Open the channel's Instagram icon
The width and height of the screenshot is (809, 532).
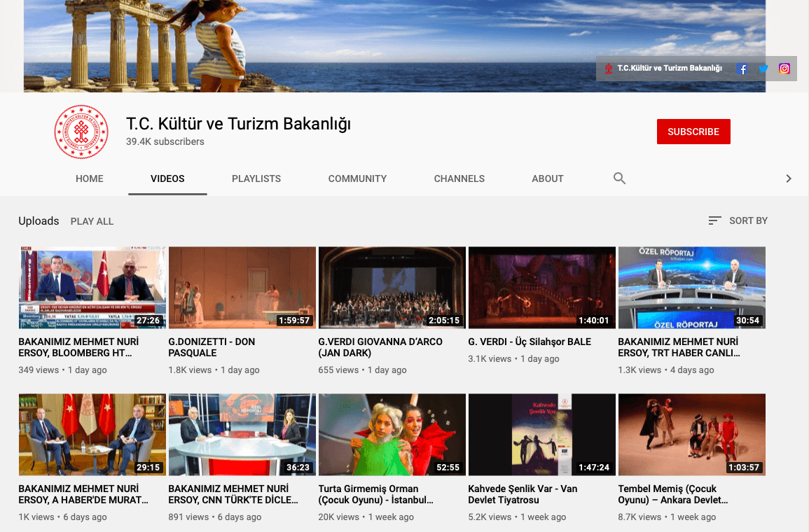pos(783,69)
